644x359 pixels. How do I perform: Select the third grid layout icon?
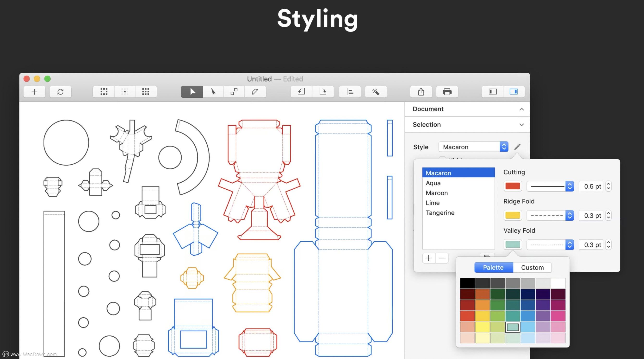[x=146, y=92]
